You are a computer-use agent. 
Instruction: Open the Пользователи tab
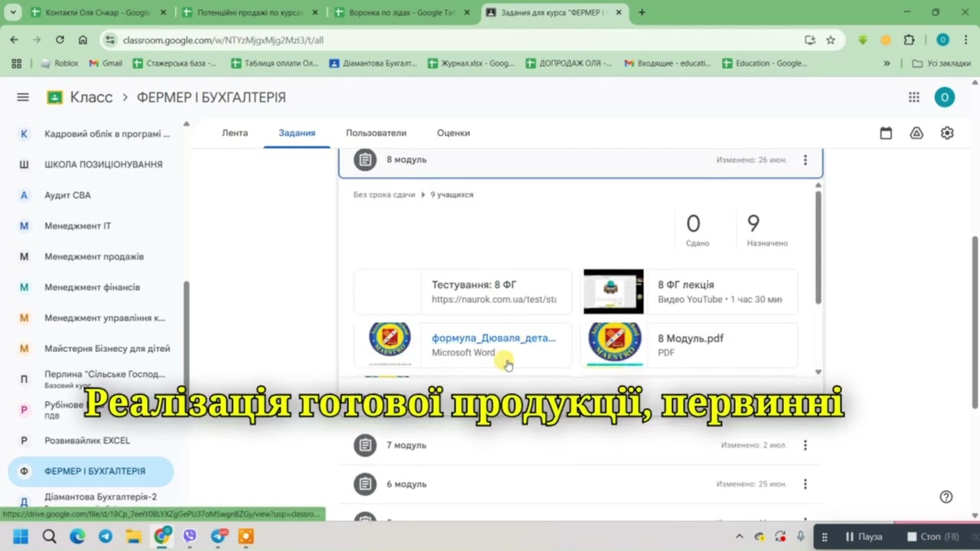click(x=376, y=133)
